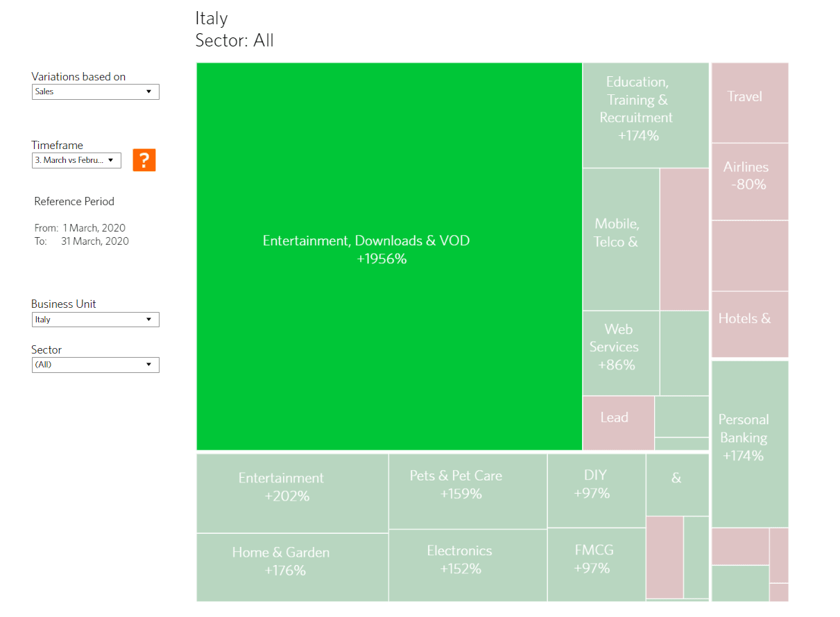This screenshot has width=840, height=617.
Task: Click the Education, Training & Recruitment tile
Action: (x=645, y=115)
